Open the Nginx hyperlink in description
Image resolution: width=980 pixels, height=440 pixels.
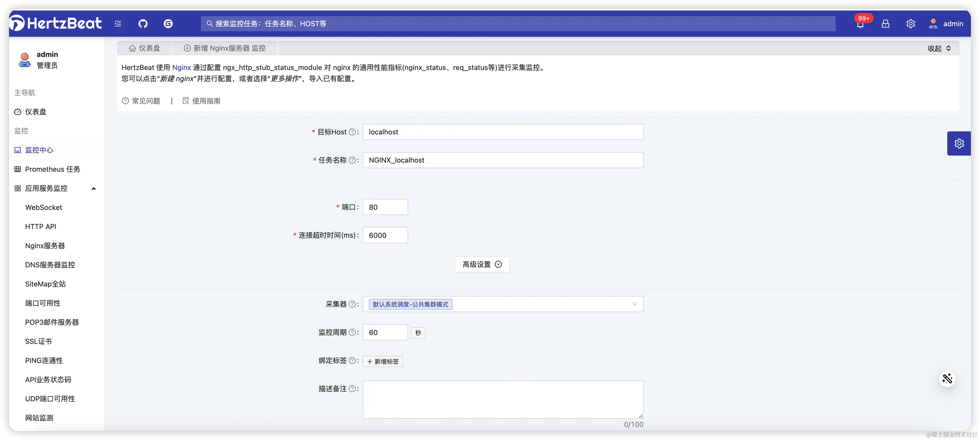[181, 67]
